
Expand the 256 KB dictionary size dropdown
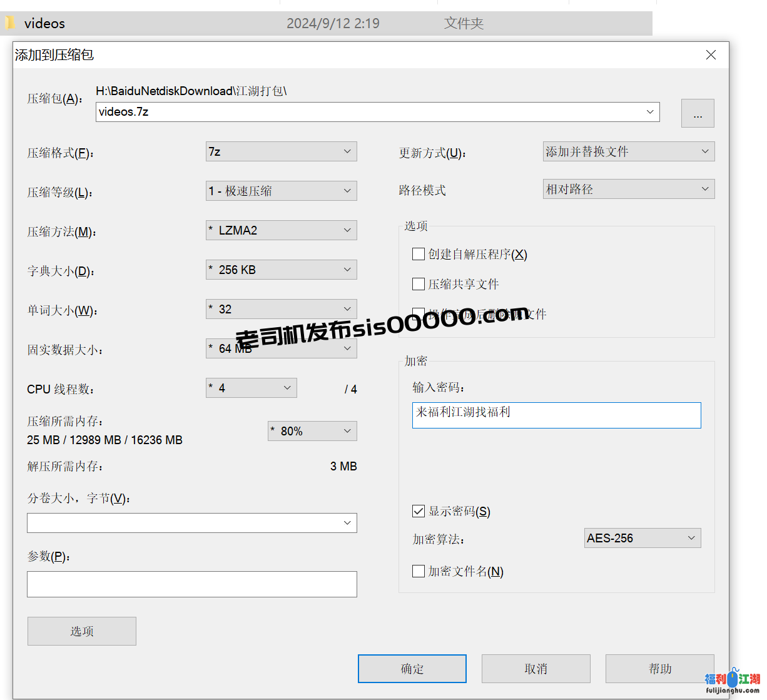click(x=281, y=270)
